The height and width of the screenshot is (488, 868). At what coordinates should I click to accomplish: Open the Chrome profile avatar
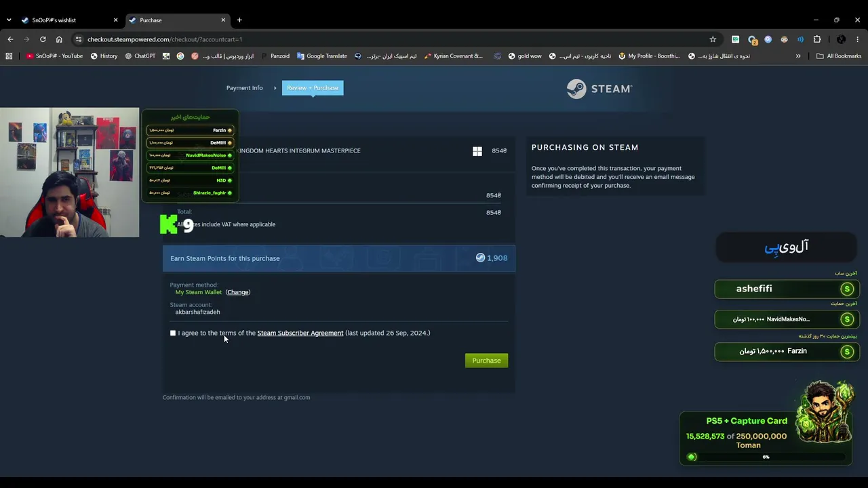(x=841, y=39)
